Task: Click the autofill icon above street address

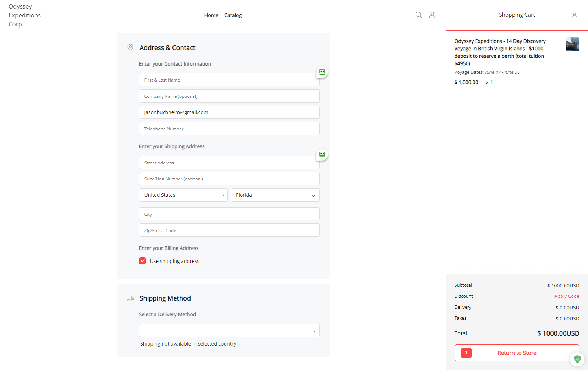Action: coord(322,155)
